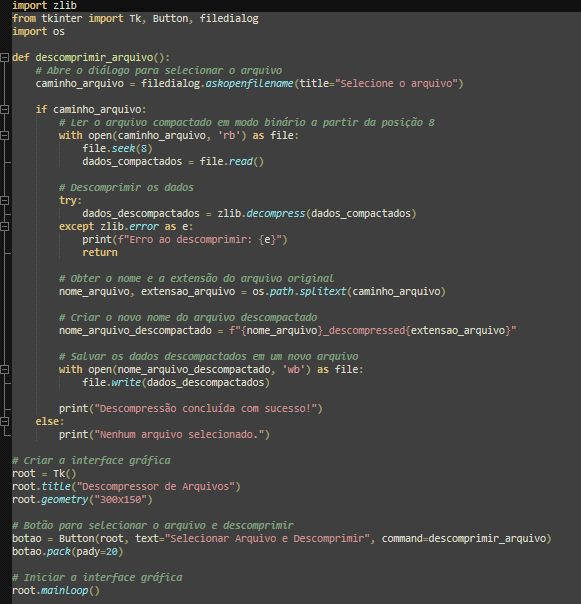Screen dimensions: 581x604
Task: Click string "Descompressão concluída com sucesso!"
Action: point(206,408)
